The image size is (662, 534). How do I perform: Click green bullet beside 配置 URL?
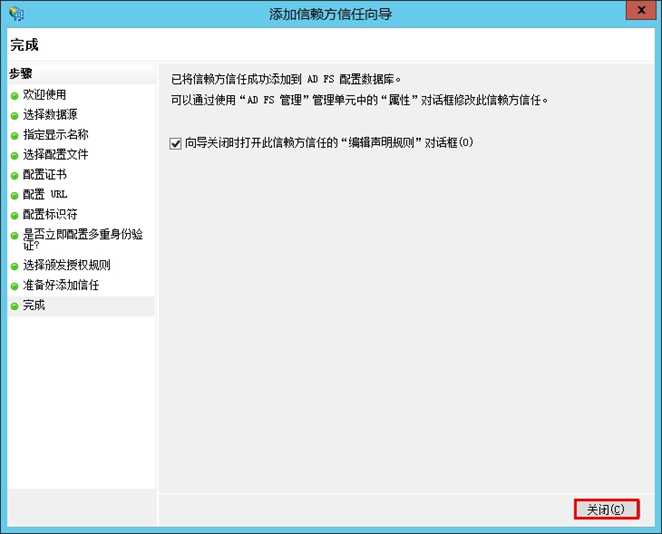[x=14, y=196]
